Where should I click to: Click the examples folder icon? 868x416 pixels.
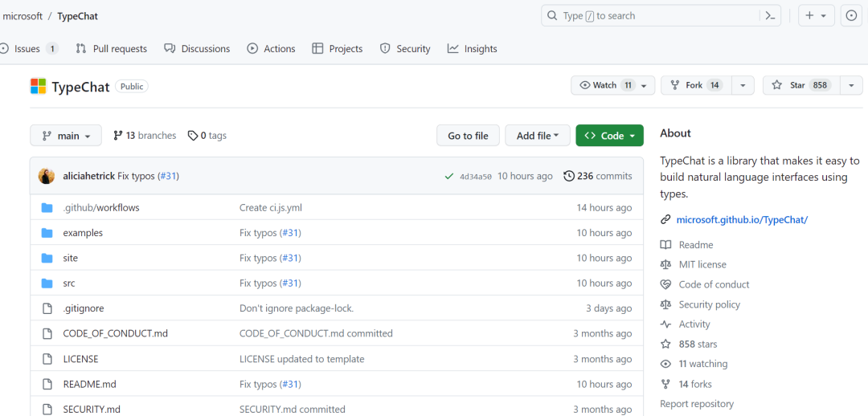coord(47,233)
